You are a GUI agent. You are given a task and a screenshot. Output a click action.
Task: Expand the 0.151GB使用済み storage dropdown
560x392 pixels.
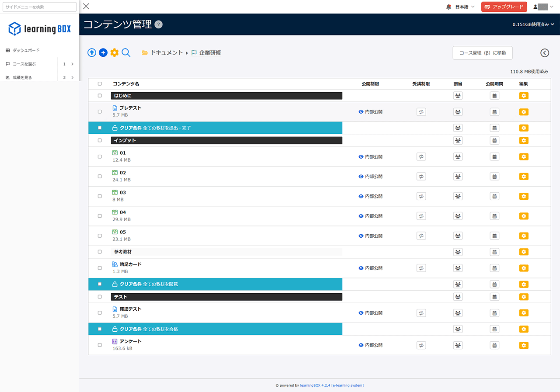[x=532, y=24]
